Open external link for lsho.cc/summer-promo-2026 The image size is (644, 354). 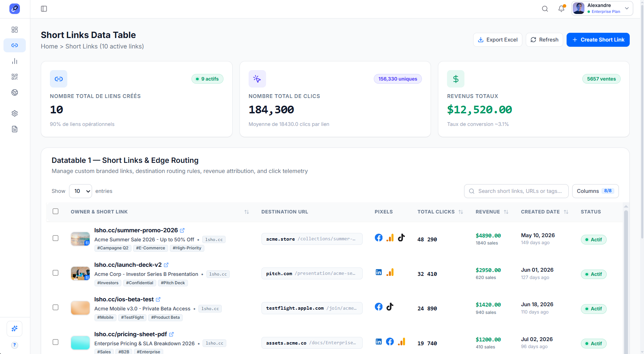182,231
